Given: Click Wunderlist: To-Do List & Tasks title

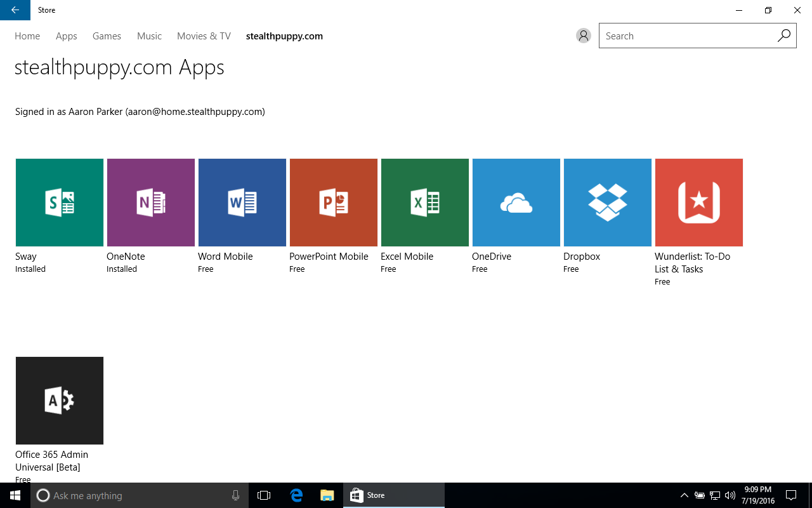Looking at the screenshot, I should [x=692, y=263].
